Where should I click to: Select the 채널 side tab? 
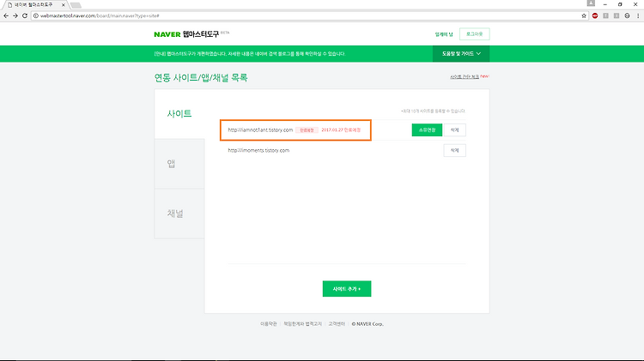click(x=179, y=214)
